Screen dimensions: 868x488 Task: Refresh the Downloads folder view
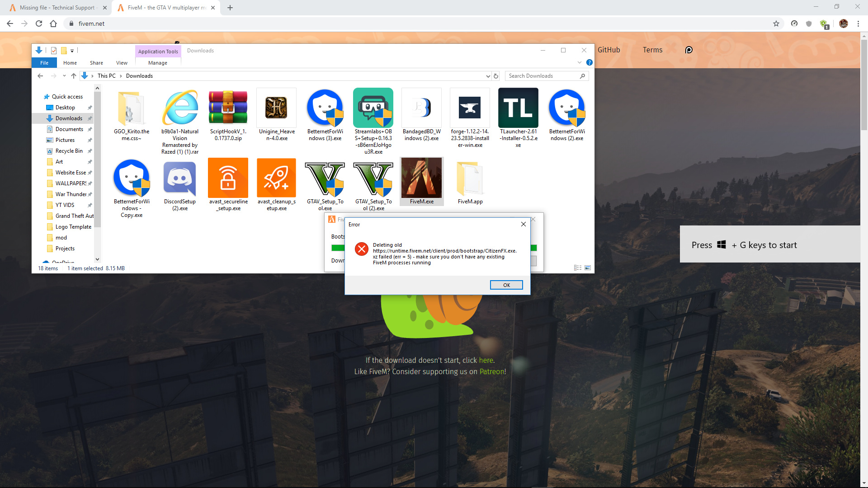point(496,76)
